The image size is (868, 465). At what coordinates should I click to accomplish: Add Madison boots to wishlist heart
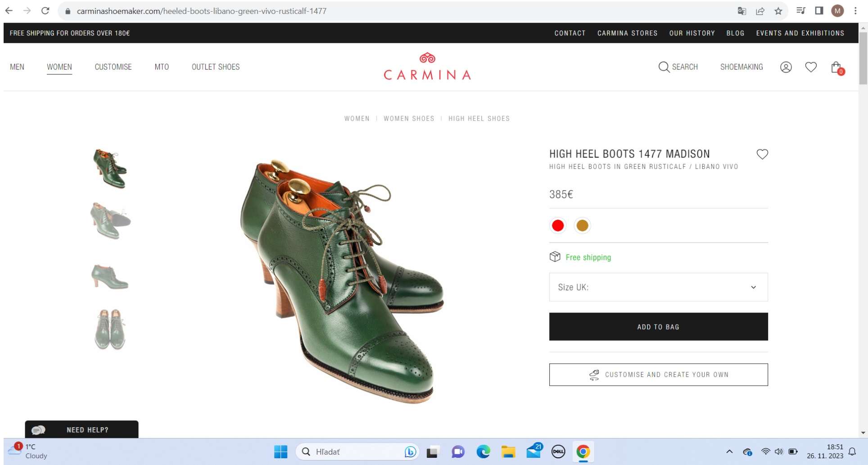(762, 154)
